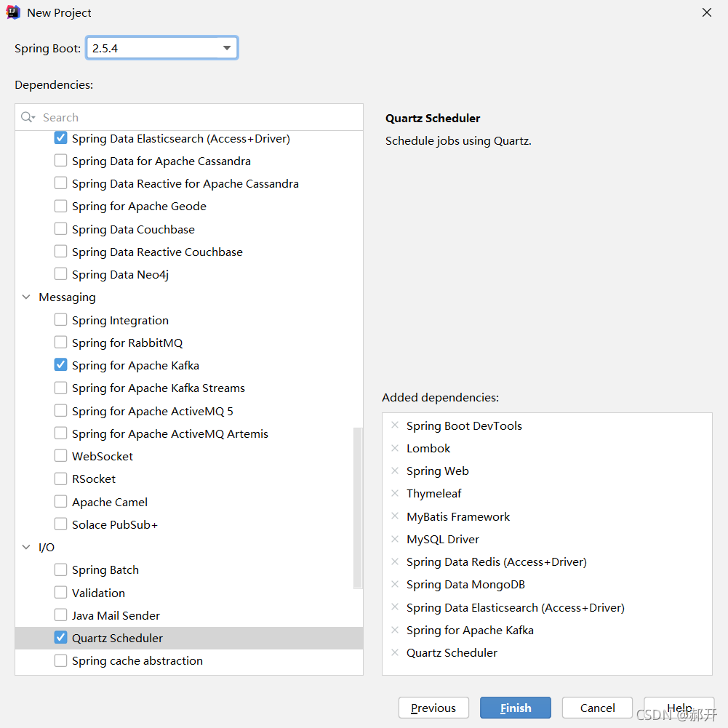Check Spring Data for Apache Cassandra
728x728 pixels.
point(60,160)
